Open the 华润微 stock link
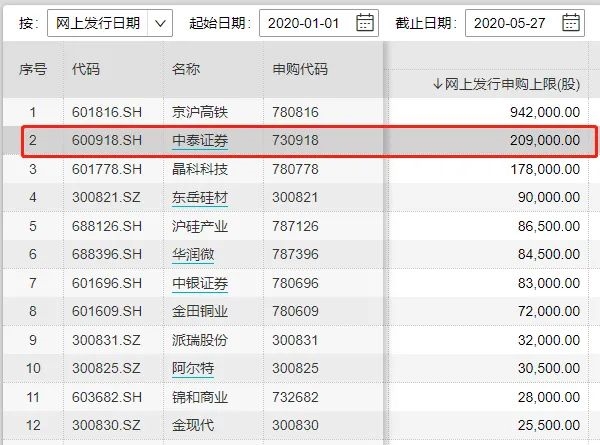The height and width of the screenshot is (445, 600). (193, 254)
